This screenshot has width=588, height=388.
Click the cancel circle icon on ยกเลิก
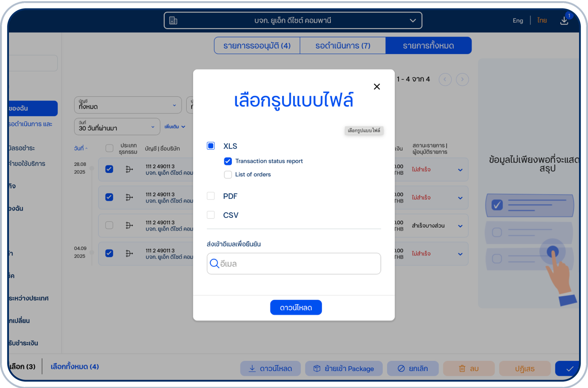[x=401, y=368]
